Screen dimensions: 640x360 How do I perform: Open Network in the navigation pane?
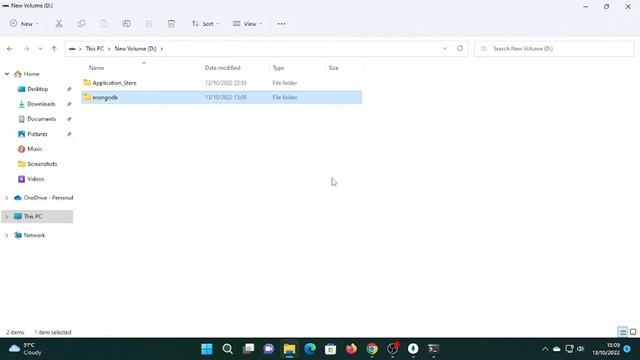tap(34, 236)
